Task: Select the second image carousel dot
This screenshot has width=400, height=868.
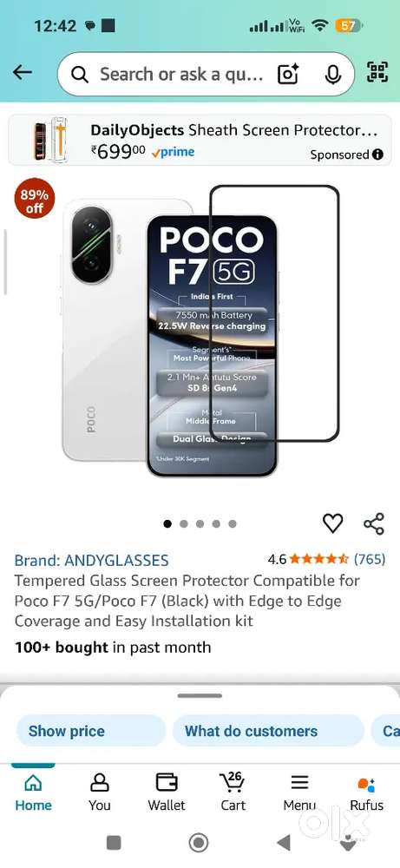Action: point(184,523)
